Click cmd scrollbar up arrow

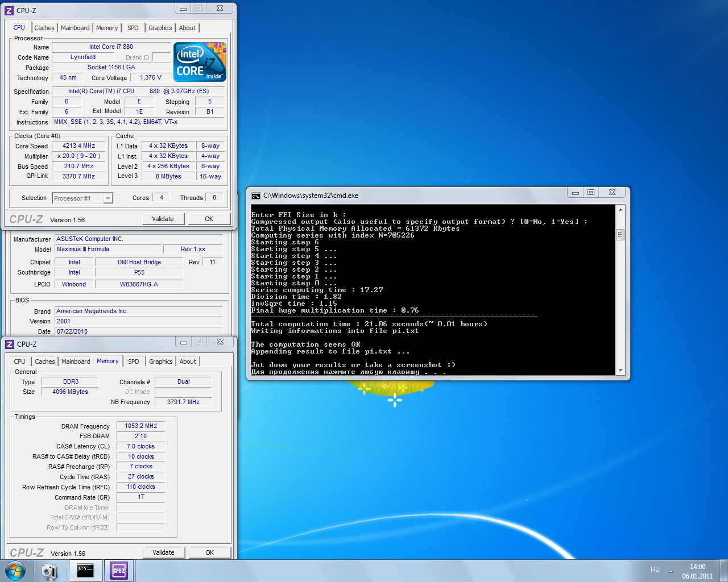(621, 210)
